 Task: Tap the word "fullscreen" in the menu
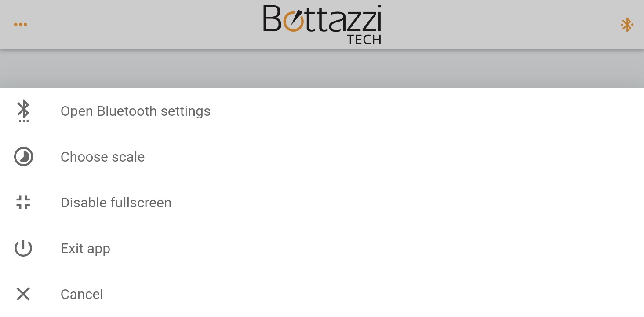click(x=140, y=203)
